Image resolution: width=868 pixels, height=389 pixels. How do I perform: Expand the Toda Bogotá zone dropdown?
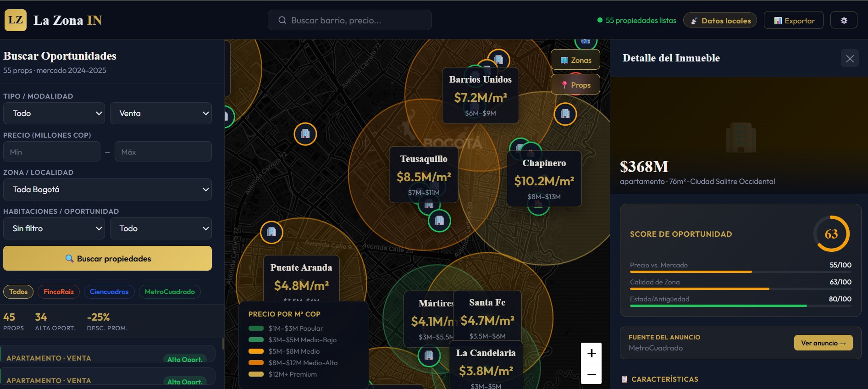pyautogui.click(x=107, y=189)
